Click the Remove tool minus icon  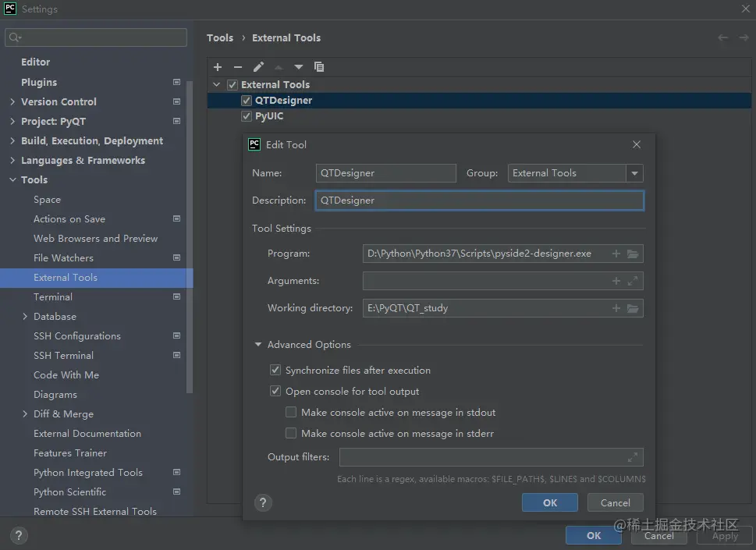238,67
